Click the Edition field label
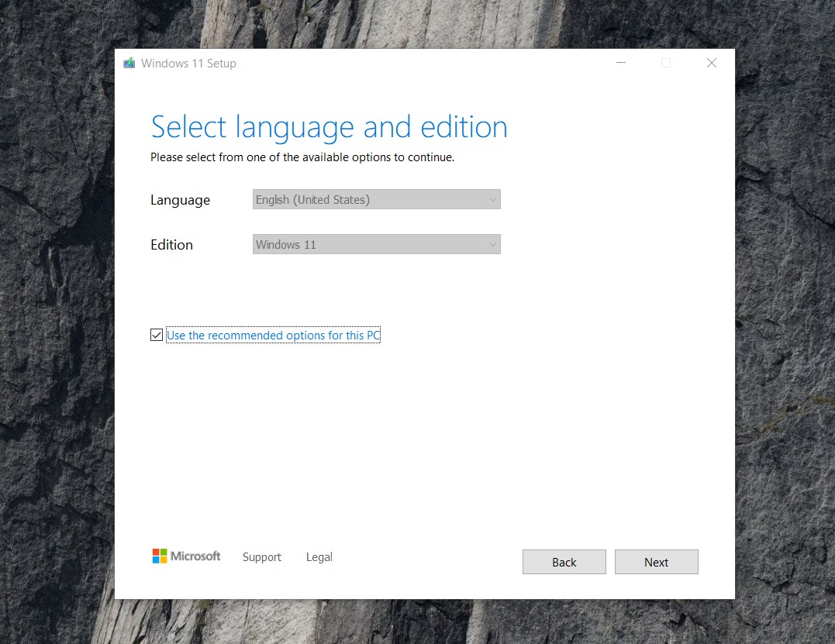 (171, 245)
